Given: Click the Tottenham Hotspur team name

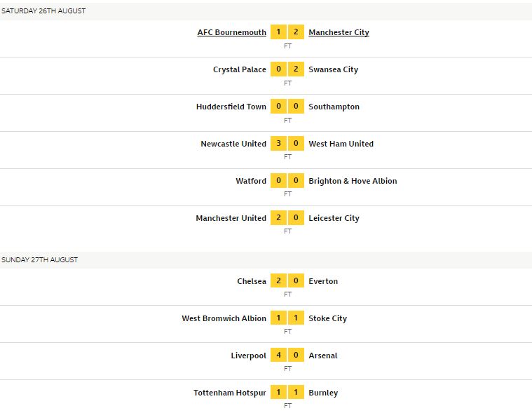Looking at the screenshot, I should tap(230, 393).
